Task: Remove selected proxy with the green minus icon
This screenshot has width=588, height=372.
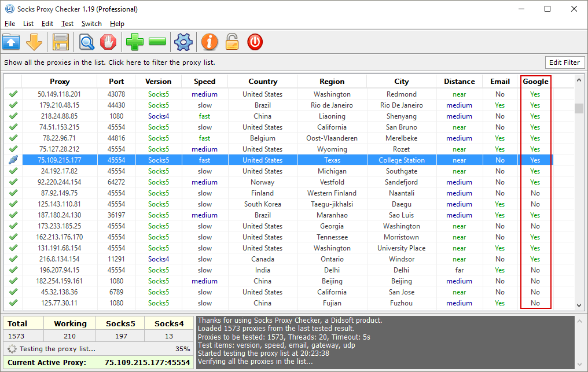Action: [157, 42]
